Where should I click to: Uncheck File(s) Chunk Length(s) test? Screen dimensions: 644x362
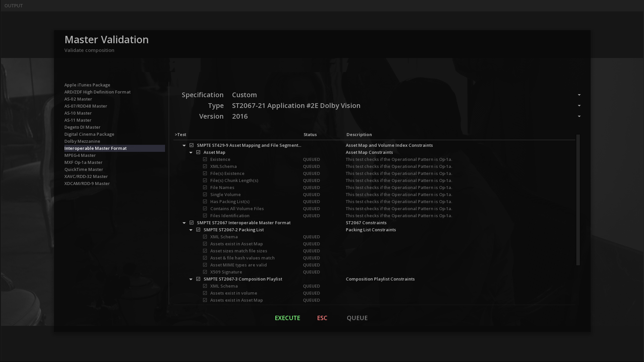pos(205,180)
